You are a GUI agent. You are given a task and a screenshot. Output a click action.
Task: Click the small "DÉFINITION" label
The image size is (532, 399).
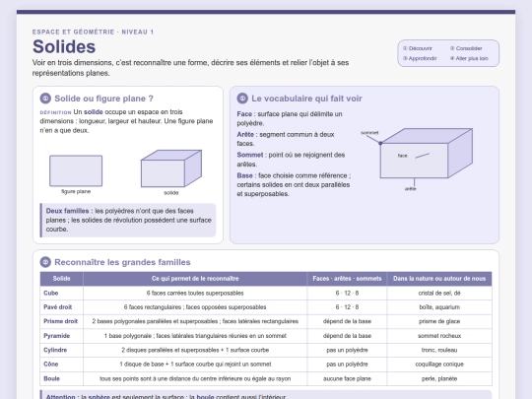click(x=55, y=112)
